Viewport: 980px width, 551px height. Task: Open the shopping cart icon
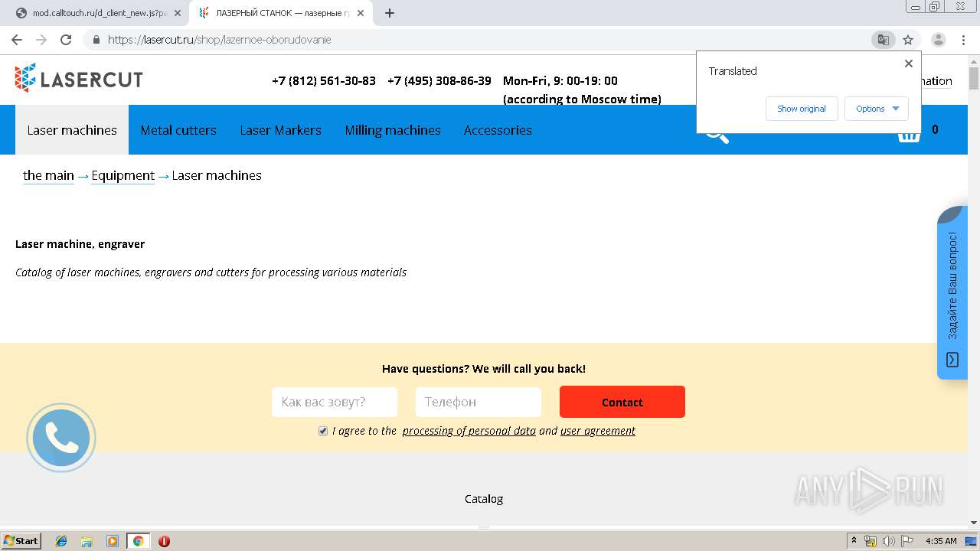[908, 135]
